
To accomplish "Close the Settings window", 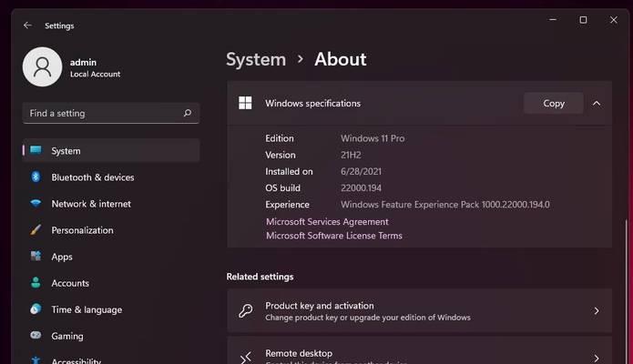I will (614, 19).
